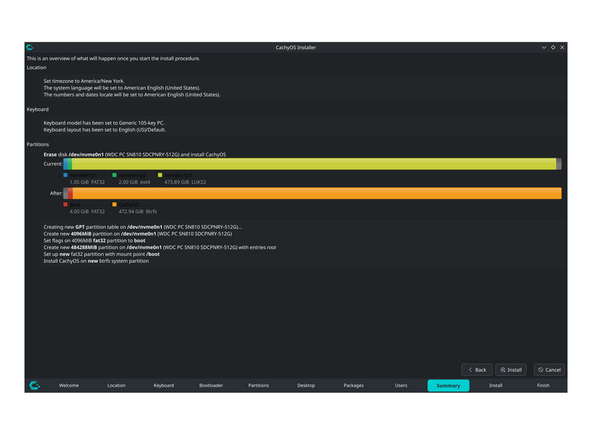Click '4.00 GiB FAT32' label
Viewport: 592px width, 444px height.
point(87,211)
